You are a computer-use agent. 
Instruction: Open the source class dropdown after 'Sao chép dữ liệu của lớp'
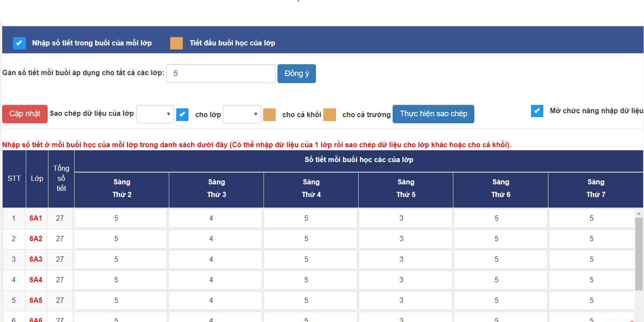pos(155,114)
